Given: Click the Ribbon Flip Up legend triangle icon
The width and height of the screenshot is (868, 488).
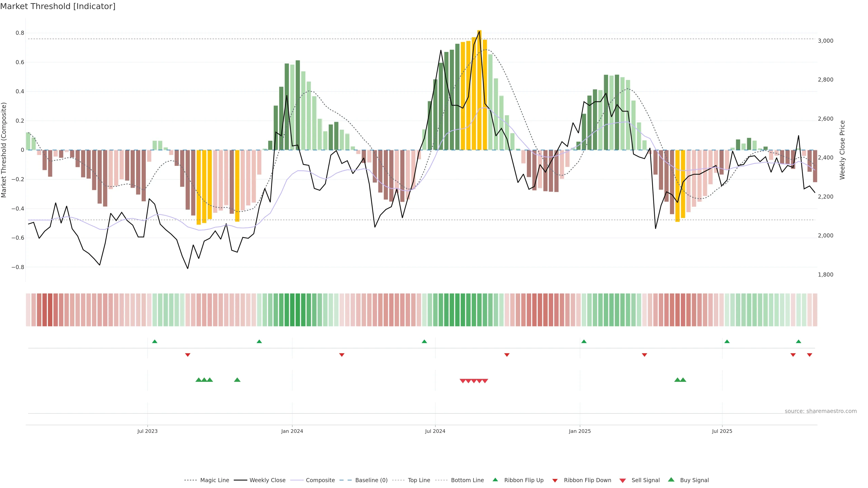Looking at the screenshot, I should (495, 480).
